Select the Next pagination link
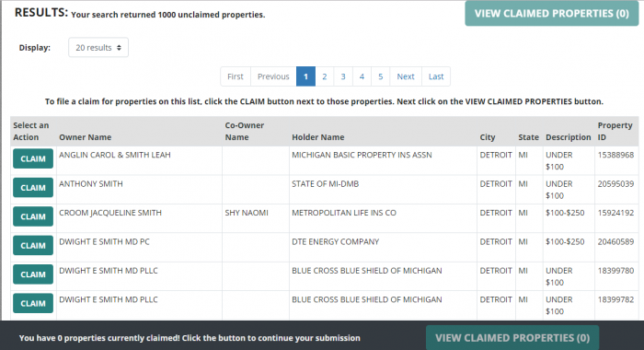 pos(406,76)
